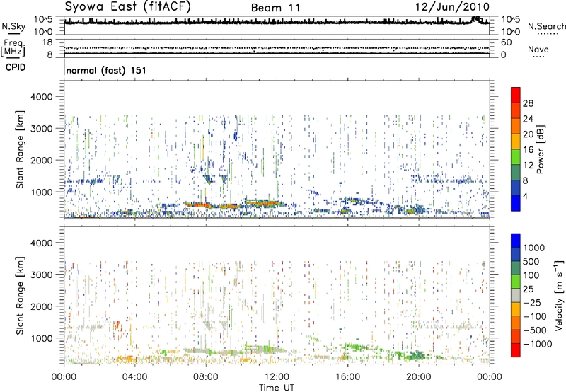
Task: Select the "Beam 11" heading
Action: pos(275,8)
